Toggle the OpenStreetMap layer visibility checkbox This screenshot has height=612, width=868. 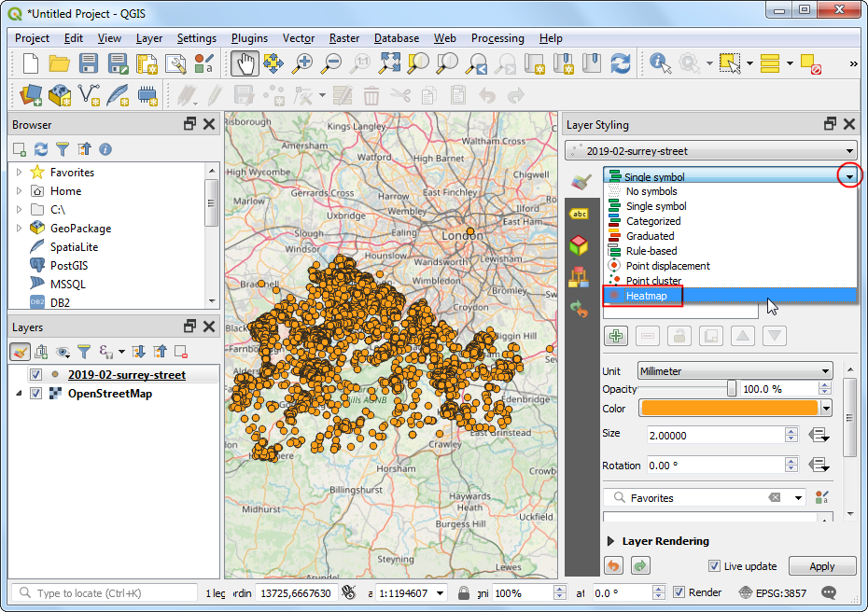tap(35, 394)
